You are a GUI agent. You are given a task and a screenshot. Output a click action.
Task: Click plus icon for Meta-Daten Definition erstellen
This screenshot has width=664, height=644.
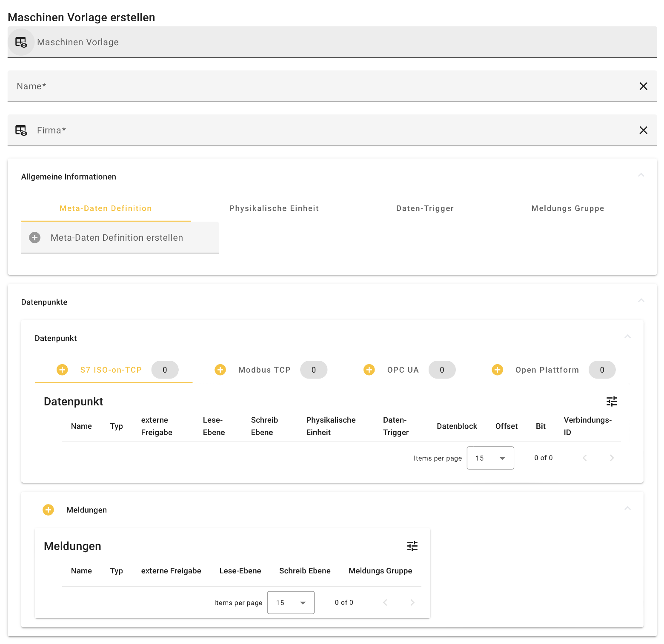[x=35, y=238]
